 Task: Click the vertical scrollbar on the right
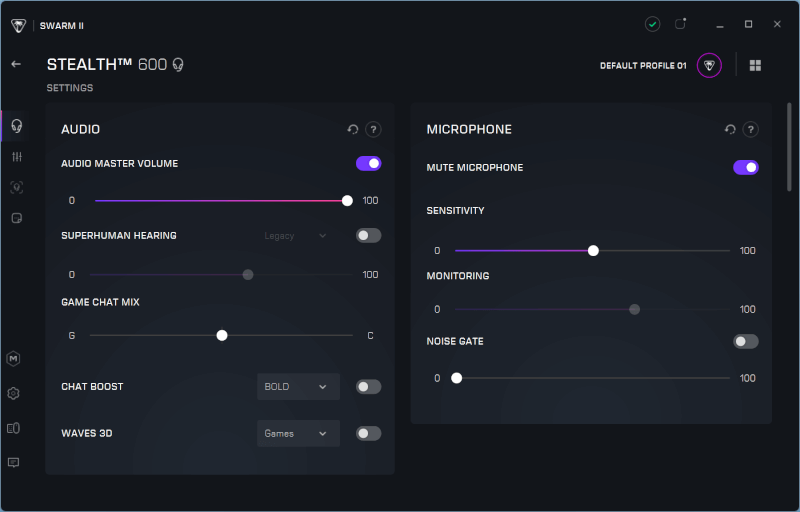pyautogui.click(x=789, y=147)
